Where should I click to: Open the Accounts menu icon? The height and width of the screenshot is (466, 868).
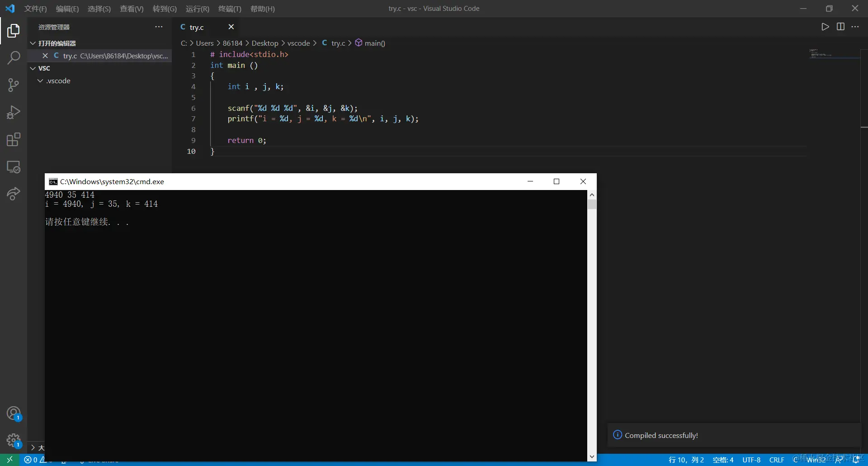point(14,414)
